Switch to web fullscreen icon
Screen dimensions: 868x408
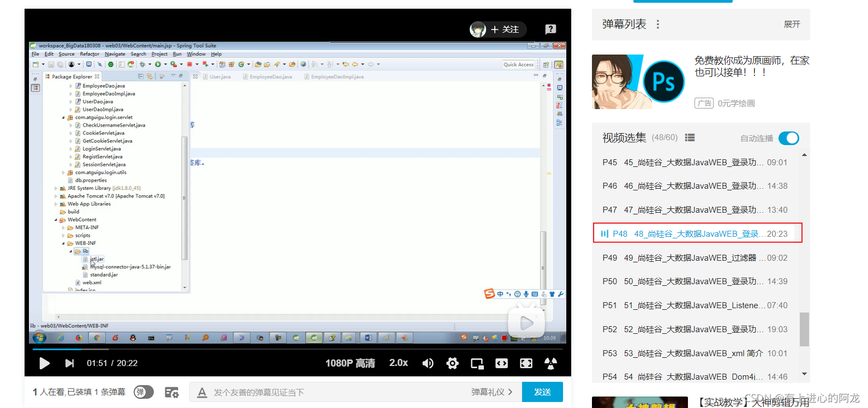click(x=526, y=363)
